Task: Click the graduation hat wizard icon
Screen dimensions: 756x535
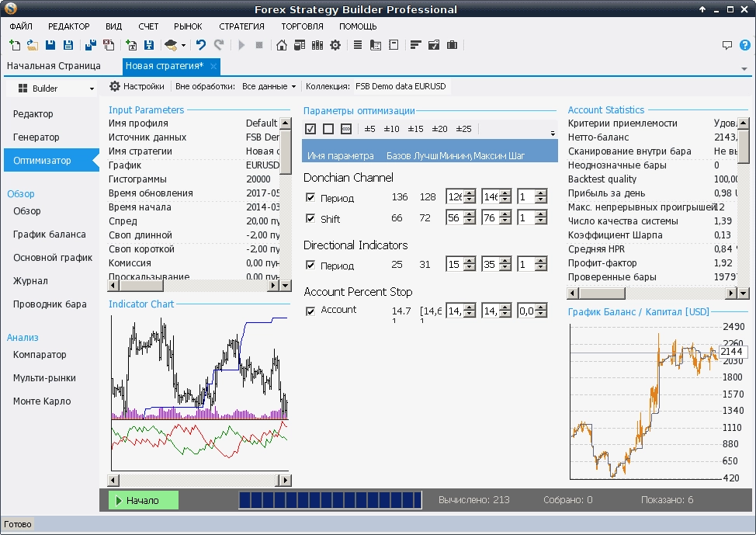Action: (171, 45)
